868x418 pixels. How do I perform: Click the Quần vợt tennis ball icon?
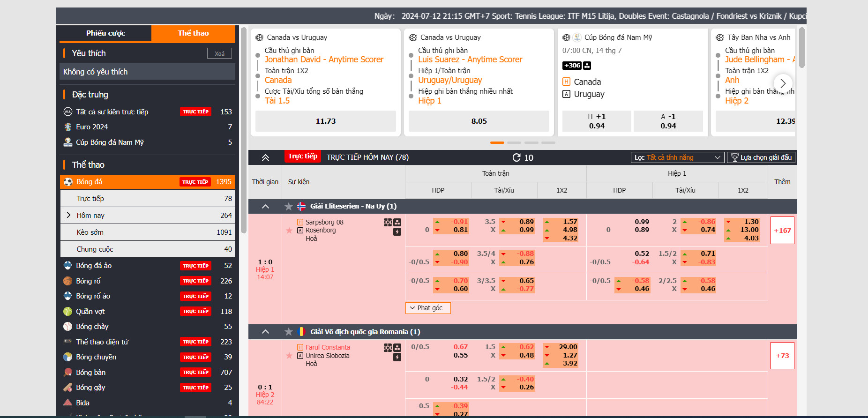(x=68, y=312)
